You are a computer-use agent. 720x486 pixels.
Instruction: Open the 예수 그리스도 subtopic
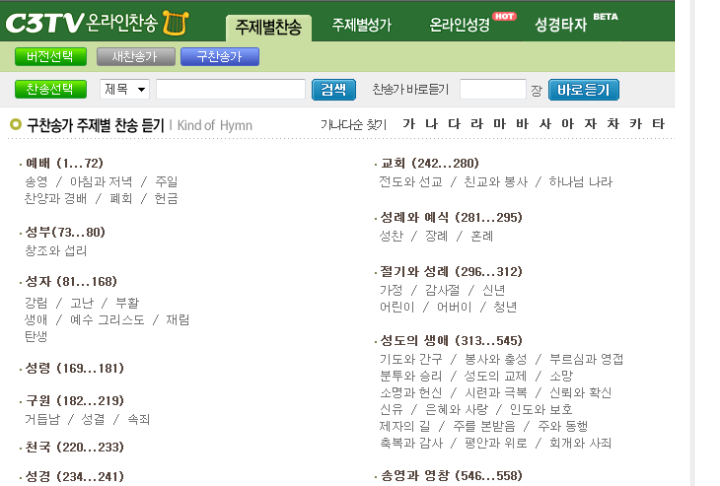[x=107, y=320]
